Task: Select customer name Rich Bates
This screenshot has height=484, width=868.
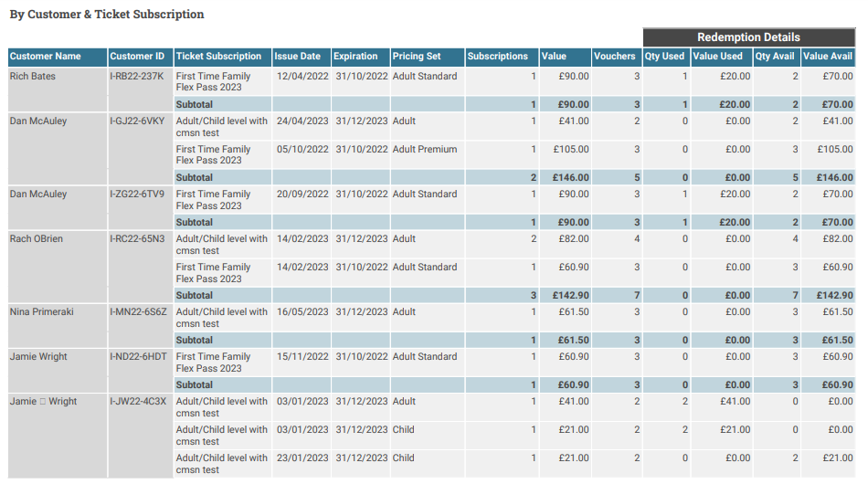Action: point(33,77)
